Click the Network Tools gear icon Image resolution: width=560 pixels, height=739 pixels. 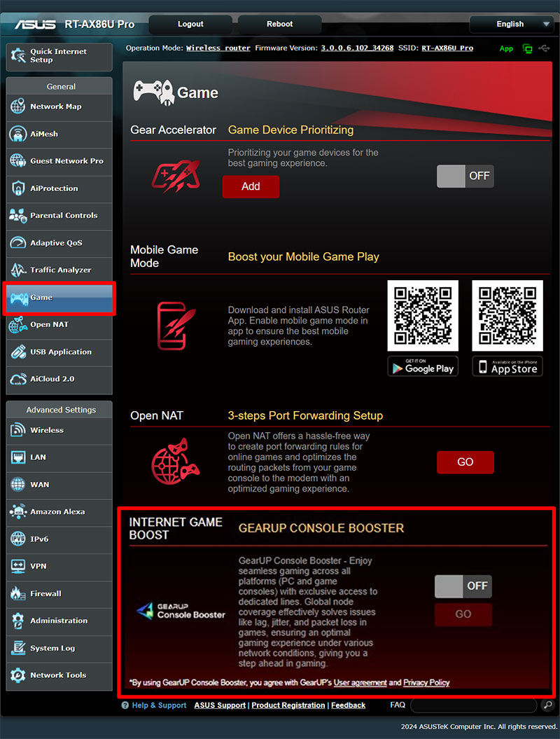(x=18, y=675)
